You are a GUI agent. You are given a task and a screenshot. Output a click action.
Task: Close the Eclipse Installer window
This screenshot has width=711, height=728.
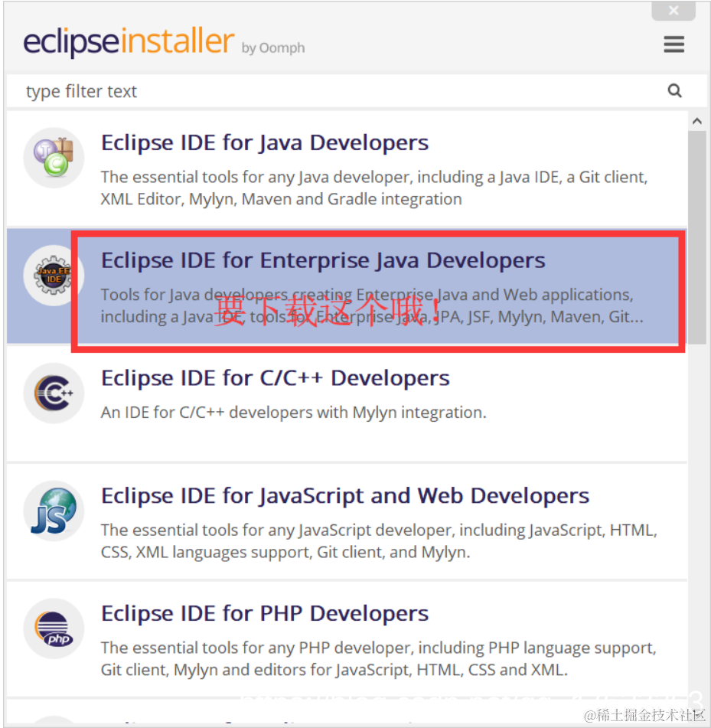tap(673, 10)
